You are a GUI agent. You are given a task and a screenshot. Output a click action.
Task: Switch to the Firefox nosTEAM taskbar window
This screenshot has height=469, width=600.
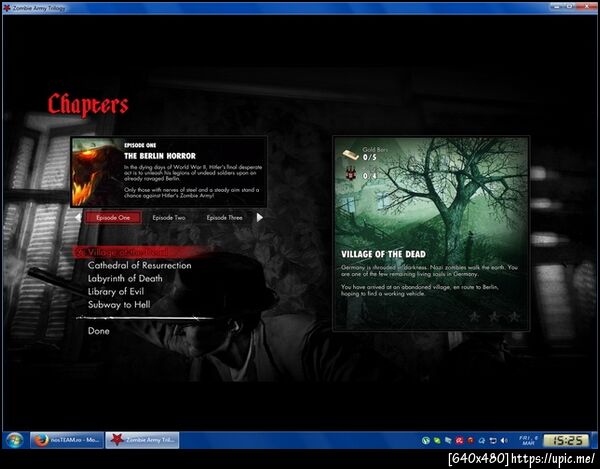coord(67,440)
